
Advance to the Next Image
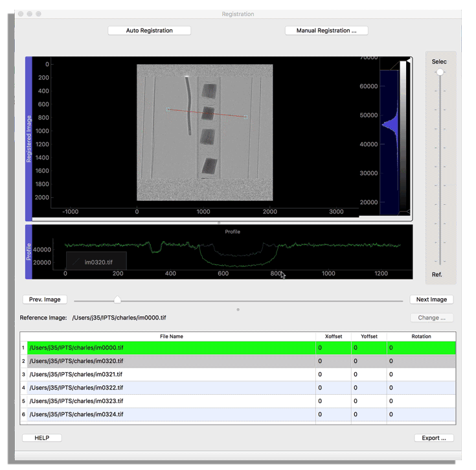[x=431, y=300]
